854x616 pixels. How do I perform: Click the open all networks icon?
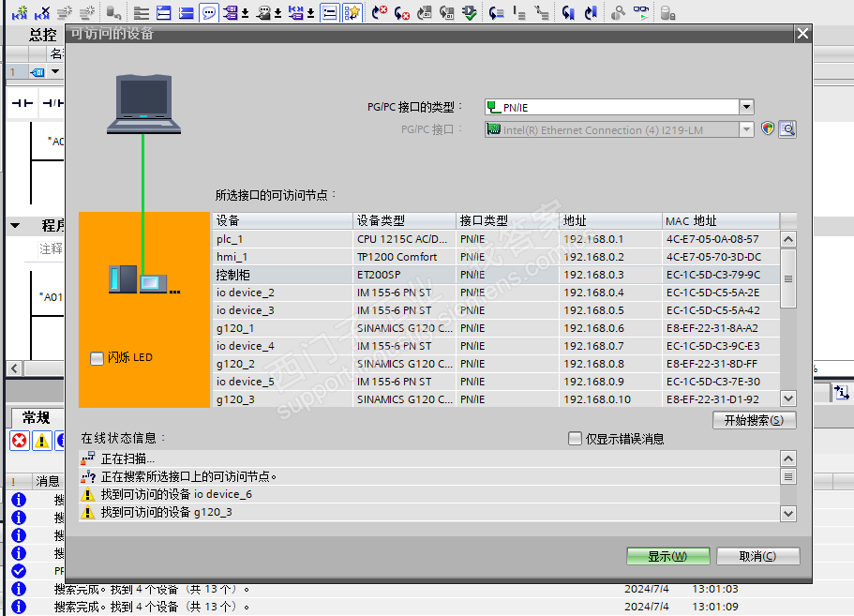(x=163, y=12)
